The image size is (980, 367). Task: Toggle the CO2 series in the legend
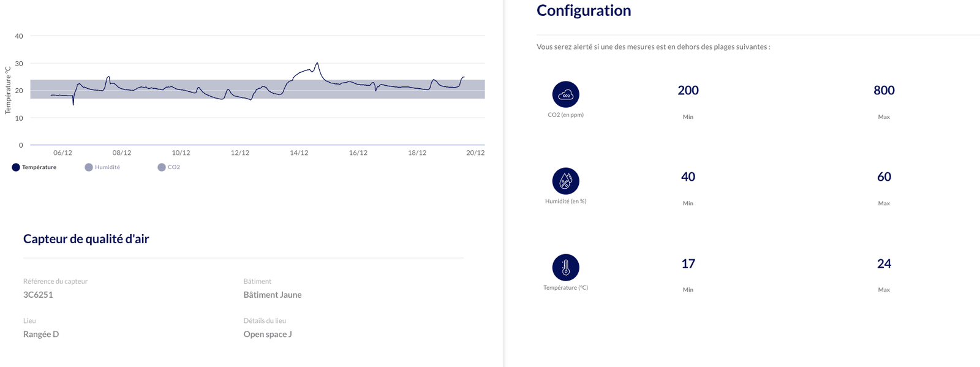pos(169,167)
